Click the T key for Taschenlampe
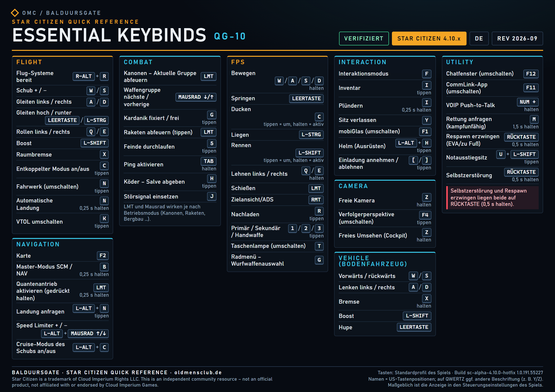The image size is (555, 392). coord(319,246)
